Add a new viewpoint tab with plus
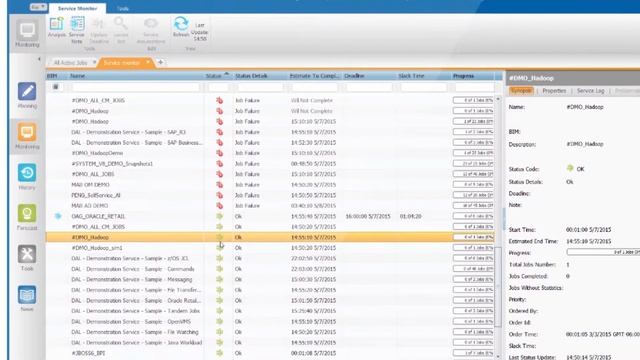This screenshot has width=640, height=360. coord(160,62)
